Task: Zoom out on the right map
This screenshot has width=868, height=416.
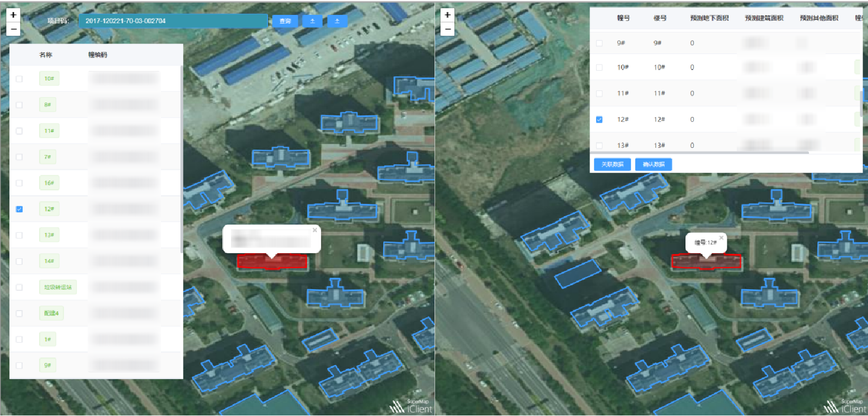Action: (x=447, y=29)
